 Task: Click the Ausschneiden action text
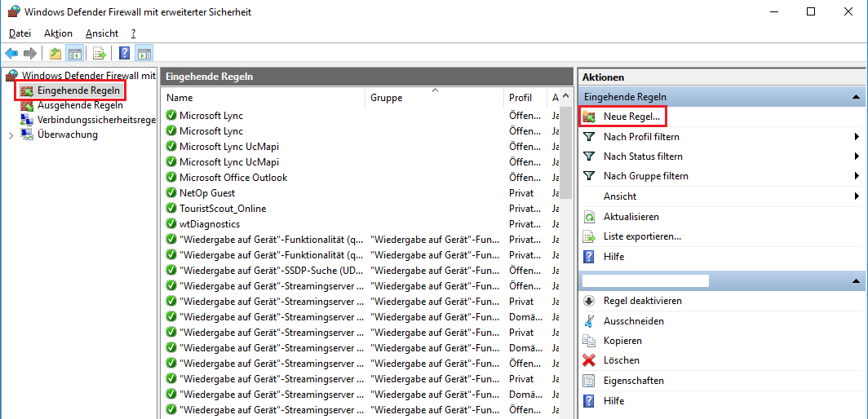click(x=634, y=320)
